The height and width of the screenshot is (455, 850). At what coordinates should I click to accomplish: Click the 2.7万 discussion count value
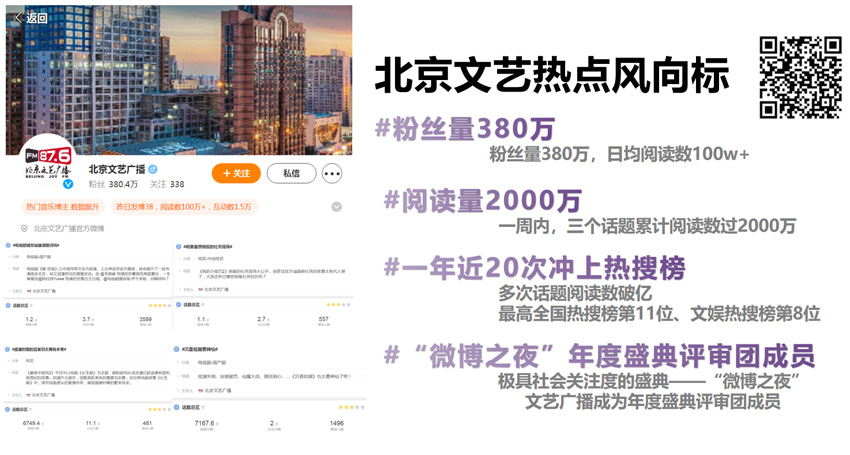263,319
